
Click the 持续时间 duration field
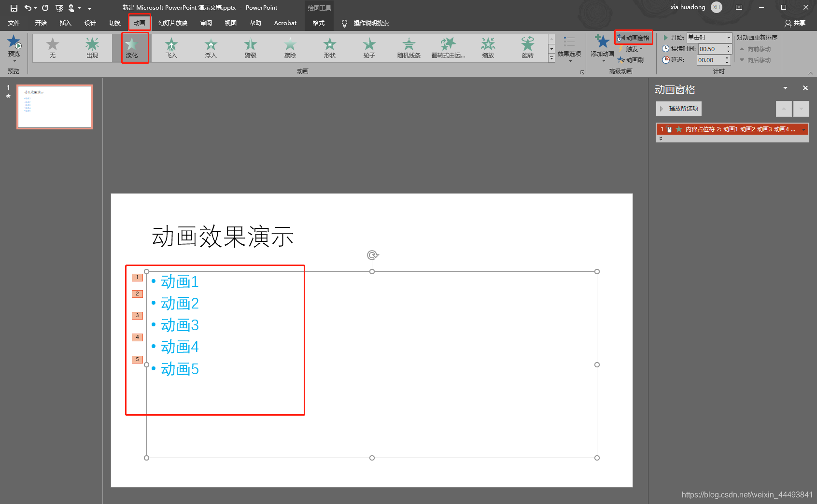(712, 49)
